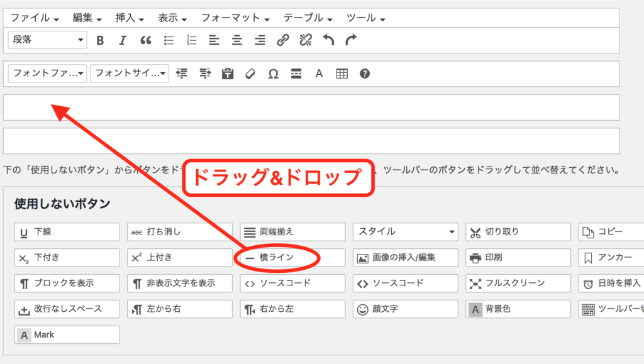Open the ファイル menu

click(34, 18)
